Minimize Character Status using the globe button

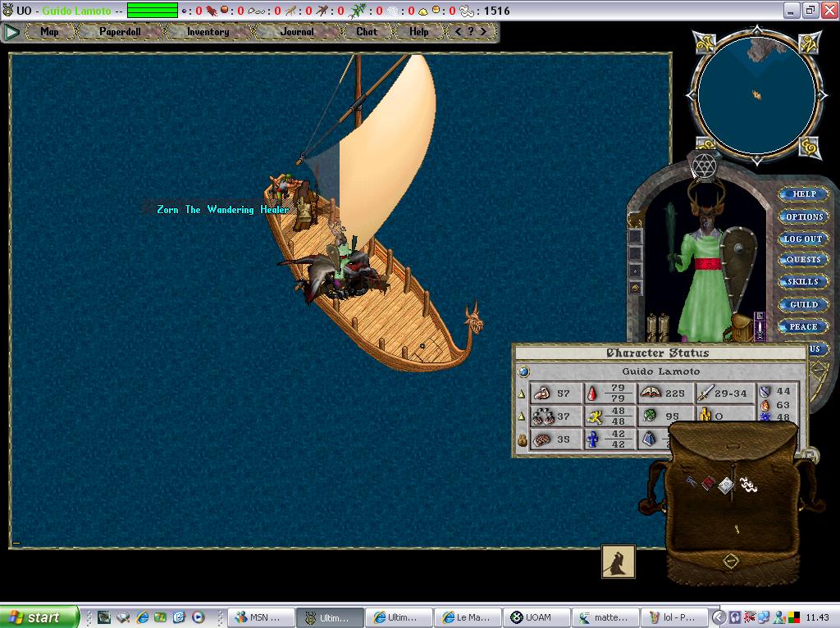(x=523, y=371)
